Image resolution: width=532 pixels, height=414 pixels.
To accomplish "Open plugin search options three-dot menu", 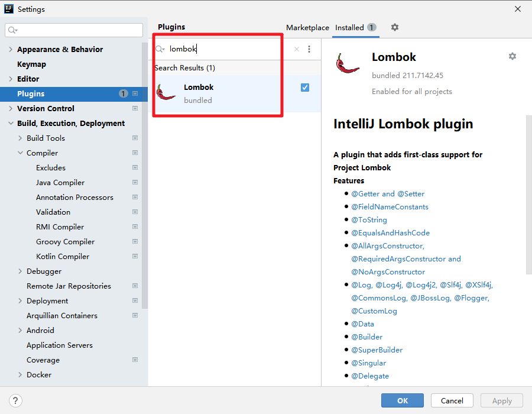I will tap(309, 49).
